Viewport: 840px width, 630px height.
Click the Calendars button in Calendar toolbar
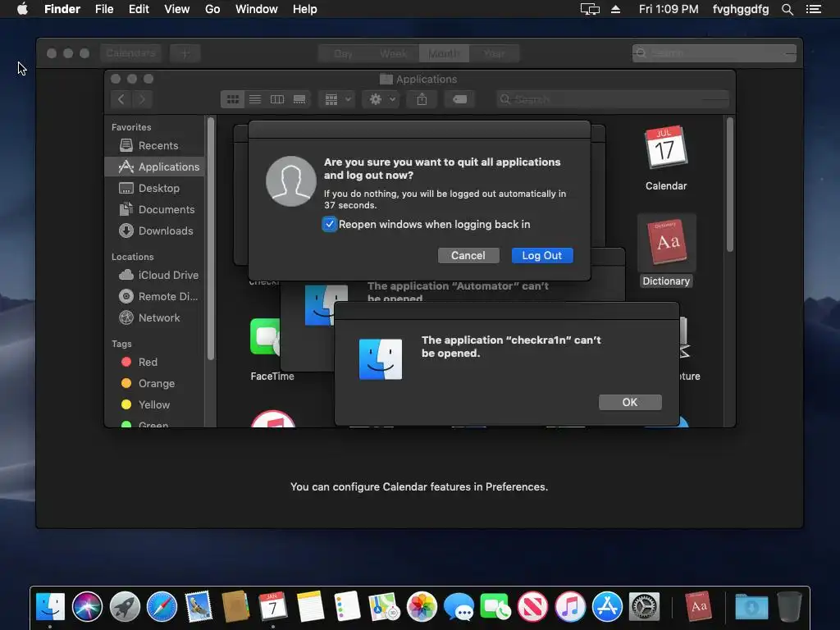(130, 53)
